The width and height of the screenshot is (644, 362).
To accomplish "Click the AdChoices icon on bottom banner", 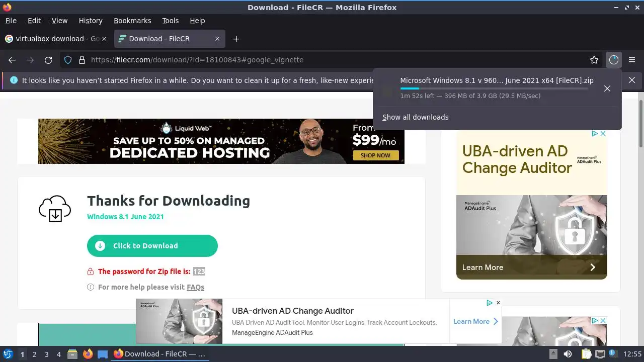I will click(x=489, y=303).
